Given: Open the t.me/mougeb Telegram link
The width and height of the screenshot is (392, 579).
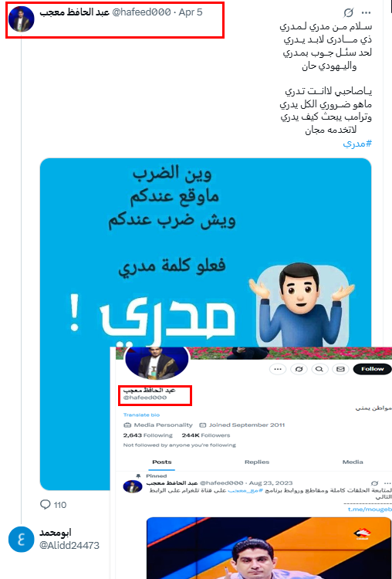Looking at the screenshot, I should click(370, 510).
